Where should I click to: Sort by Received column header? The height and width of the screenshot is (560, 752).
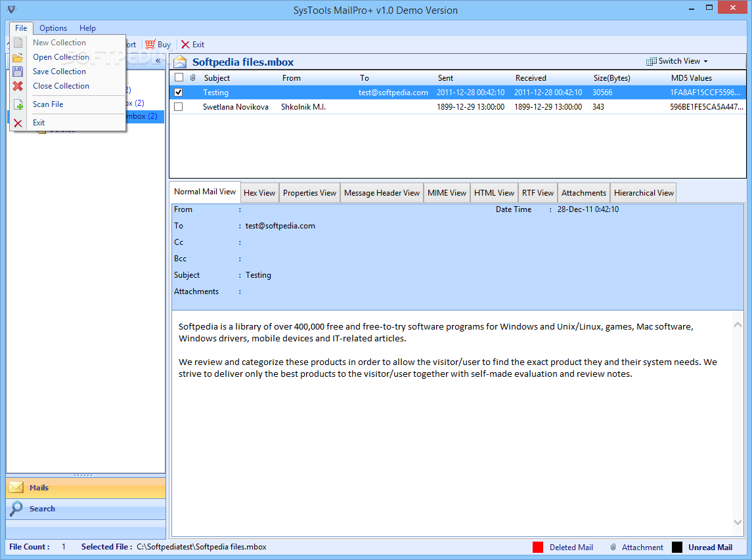[x=531, y=77]
